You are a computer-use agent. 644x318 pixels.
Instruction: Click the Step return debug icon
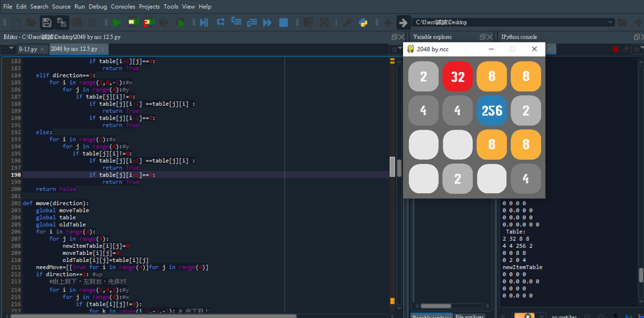pos(252,22)
